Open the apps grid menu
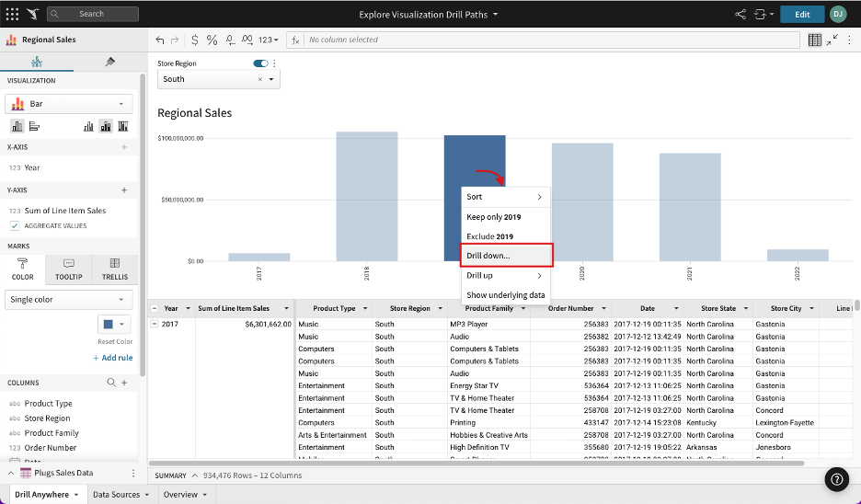The height and width of the screenshot is (504, 861). (12, 14)
